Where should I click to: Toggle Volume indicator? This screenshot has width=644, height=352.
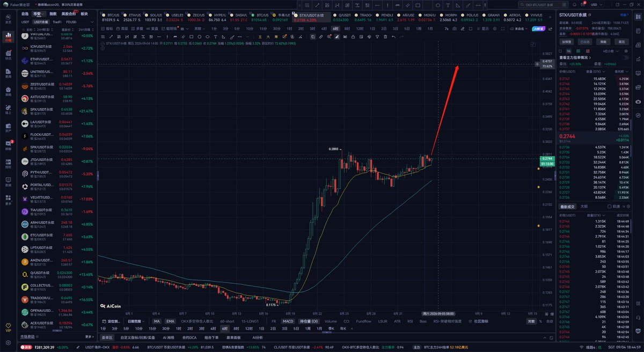331,321
